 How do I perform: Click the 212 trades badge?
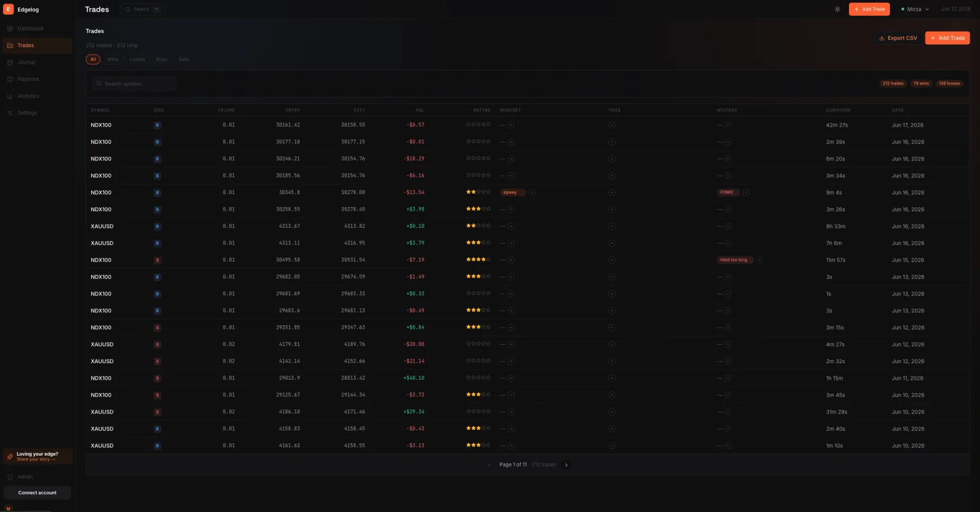[x=893, y=83]
